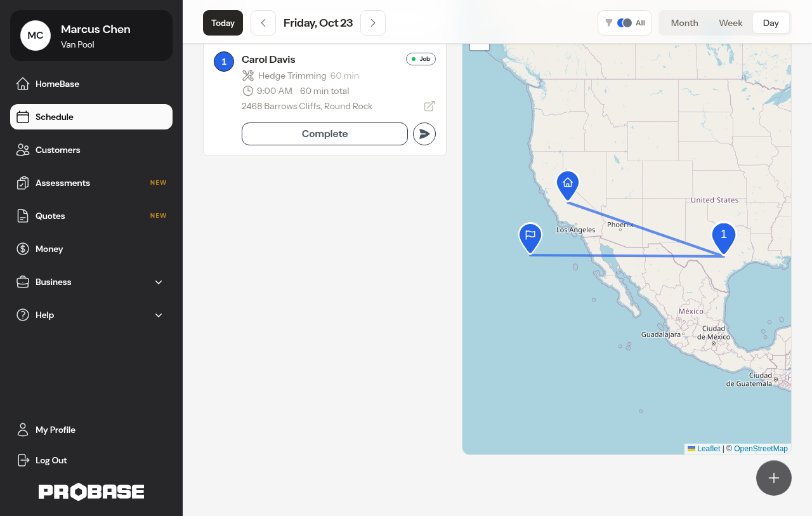Click Ciudad de México label on map
This screenshot has height=516, width=812.
[714, 333]
